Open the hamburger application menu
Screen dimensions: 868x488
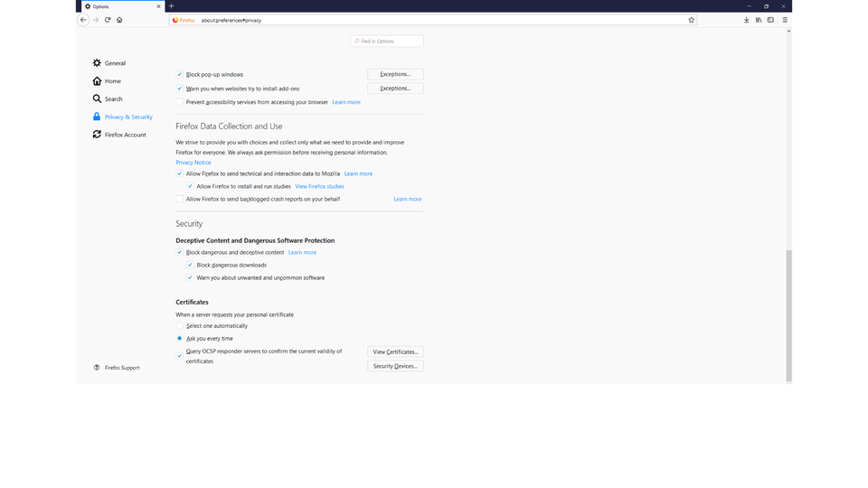[x=785, y=20]
